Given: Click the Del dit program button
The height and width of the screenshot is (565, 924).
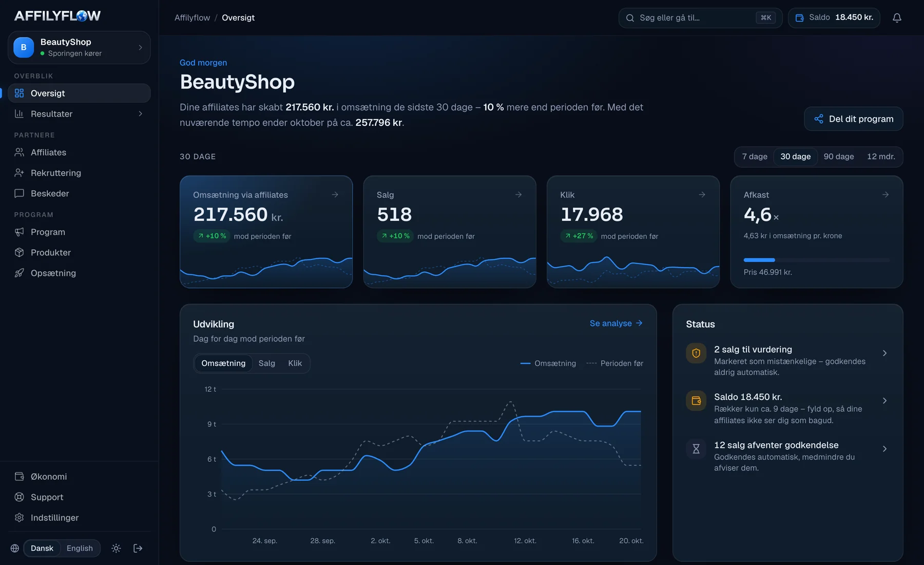Looking at the screenshot, I should pyautogui.click(x=853, y=119).
